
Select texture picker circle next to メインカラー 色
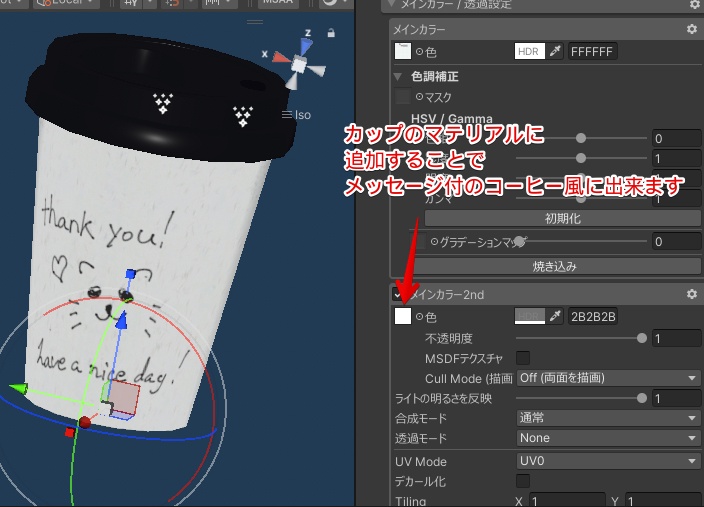[419, 52]
